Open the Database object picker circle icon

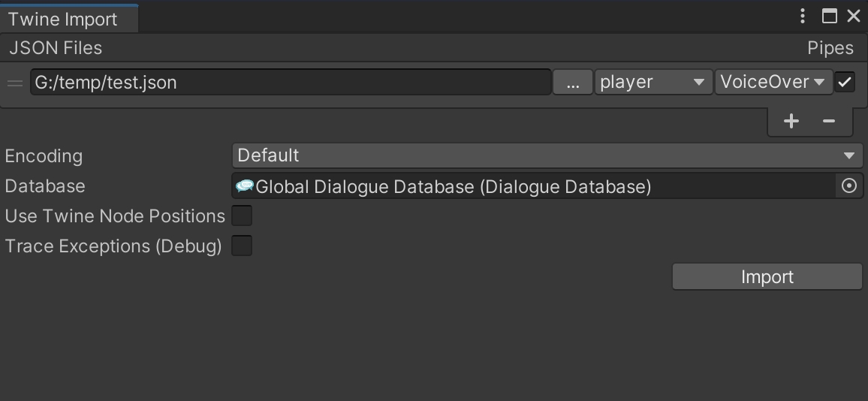pos(849,186)
